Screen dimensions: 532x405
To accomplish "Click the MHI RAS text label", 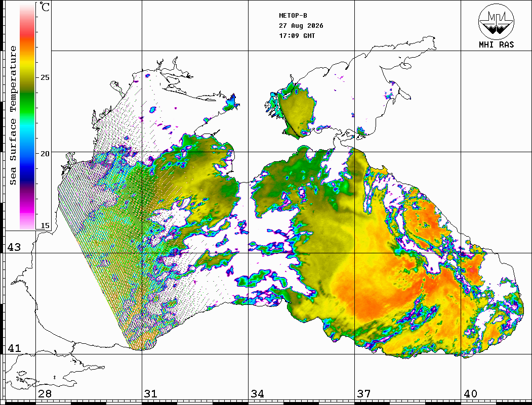I will 496,44.
